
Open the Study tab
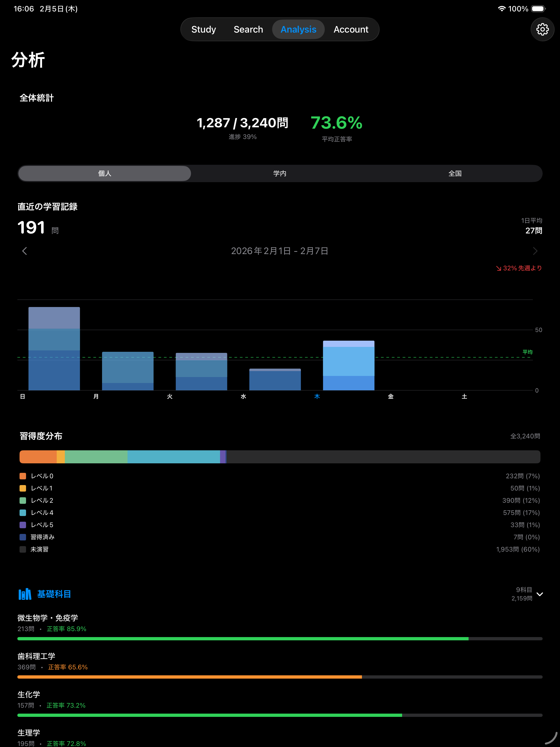(x=203, y=29)
